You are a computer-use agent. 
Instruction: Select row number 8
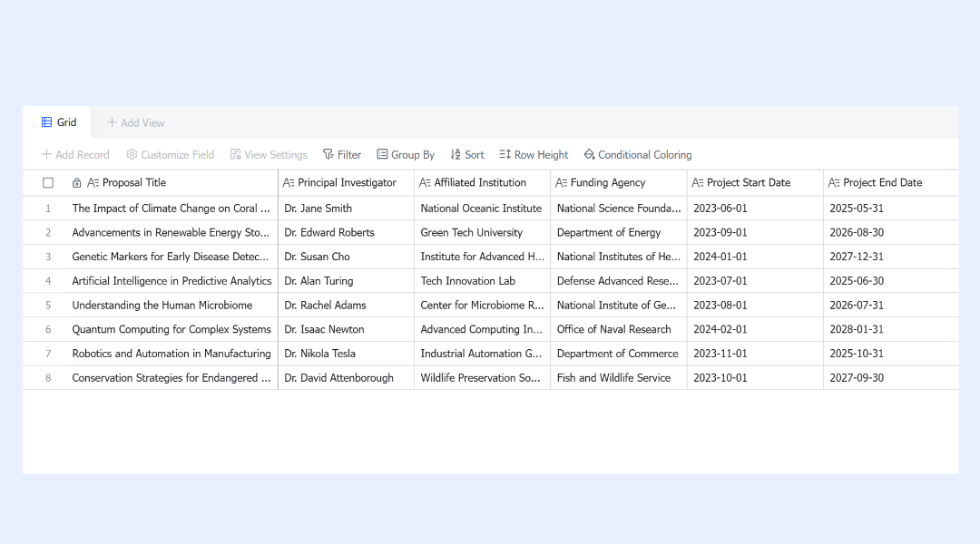coord(48,378)
